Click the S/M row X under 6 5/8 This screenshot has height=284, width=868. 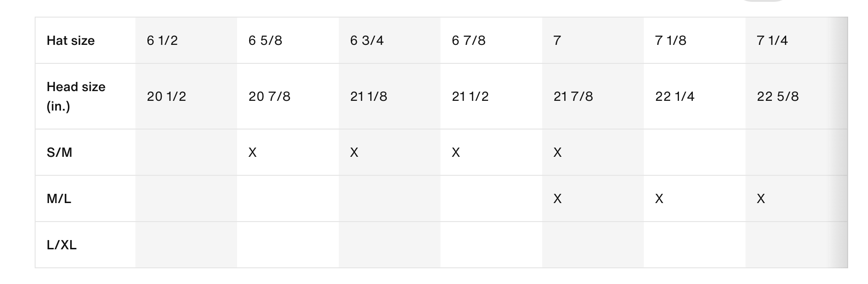point(252,152)
